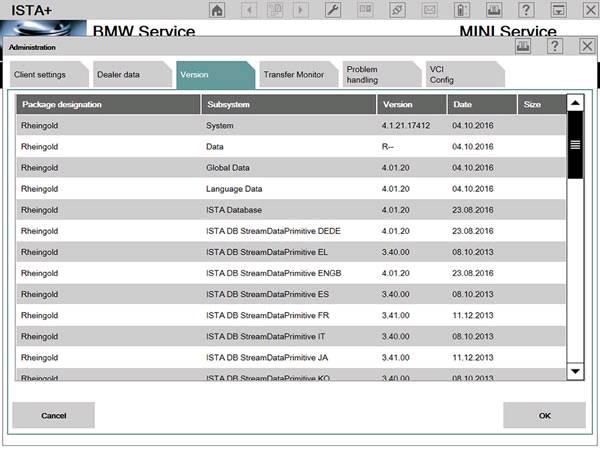The image size is (600, 450).
Task: Click the 4.01.20 version in Global Data row
Action: (x=395, y=168)
